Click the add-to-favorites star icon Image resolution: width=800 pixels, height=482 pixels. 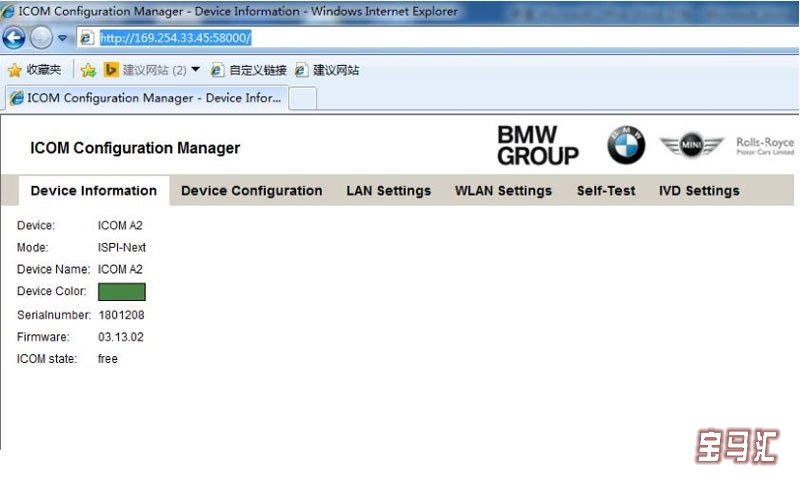[x=88, y=70]
